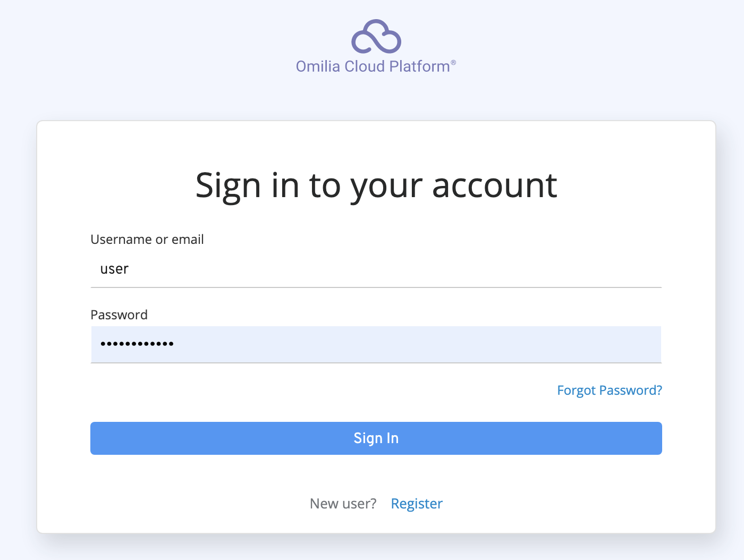Click the Omilia cloud logo icon
Screen dimensions: 744x560
(376, 37)
